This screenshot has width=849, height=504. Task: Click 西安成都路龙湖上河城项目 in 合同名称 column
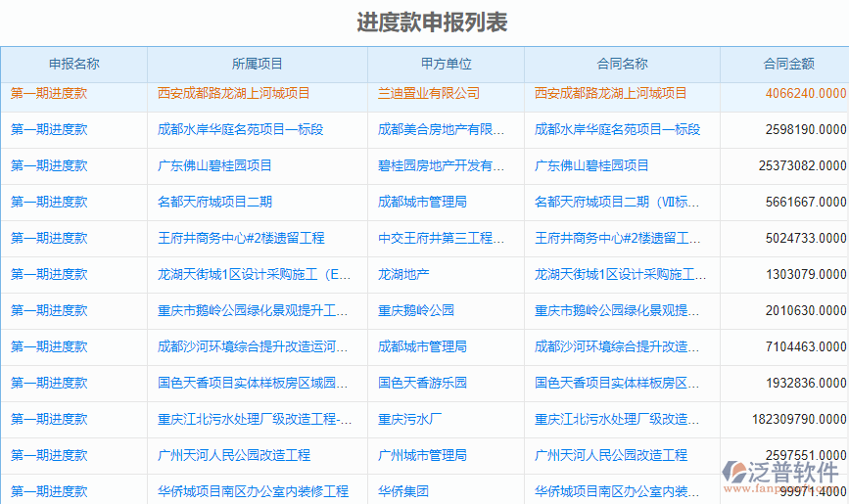610,93
